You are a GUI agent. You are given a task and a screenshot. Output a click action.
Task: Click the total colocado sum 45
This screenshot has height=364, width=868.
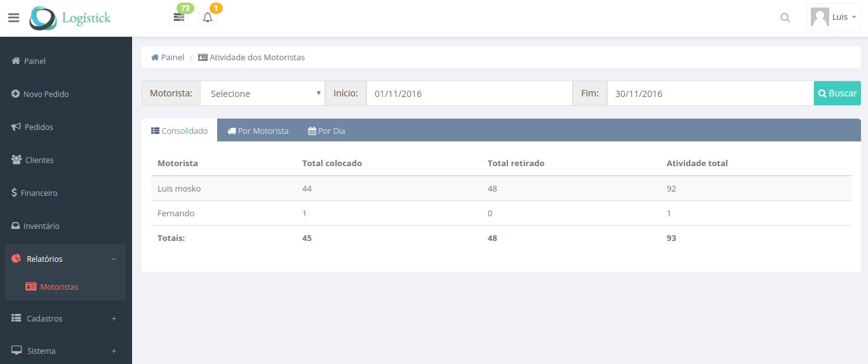[x=307, y=238]
